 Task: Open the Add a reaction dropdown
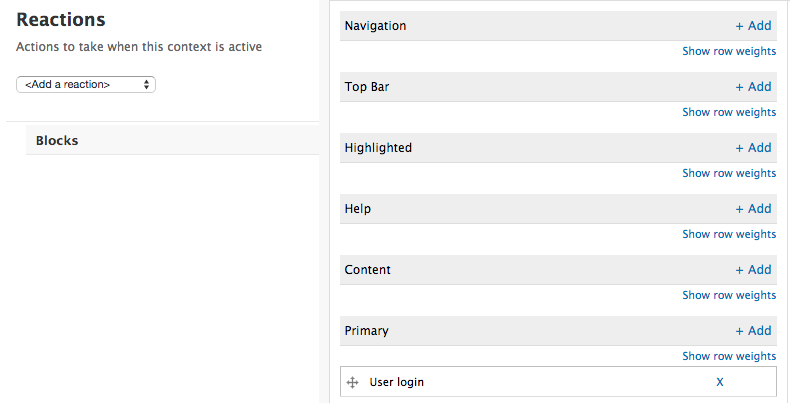[x=86, y=85]
